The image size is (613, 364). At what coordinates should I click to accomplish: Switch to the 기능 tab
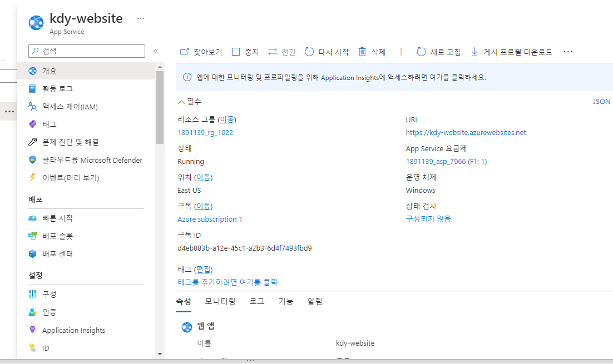point(286,302)
